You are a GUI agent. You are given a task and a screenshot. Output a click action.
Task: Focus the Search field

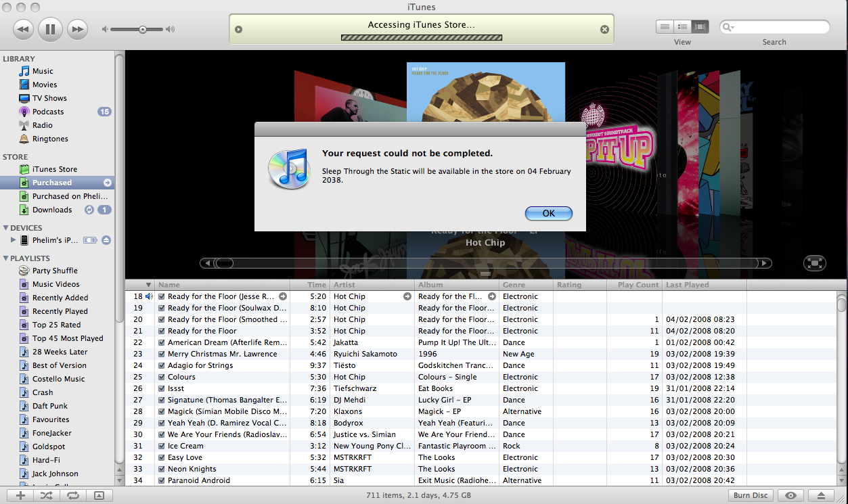click(x=774, y=27)
